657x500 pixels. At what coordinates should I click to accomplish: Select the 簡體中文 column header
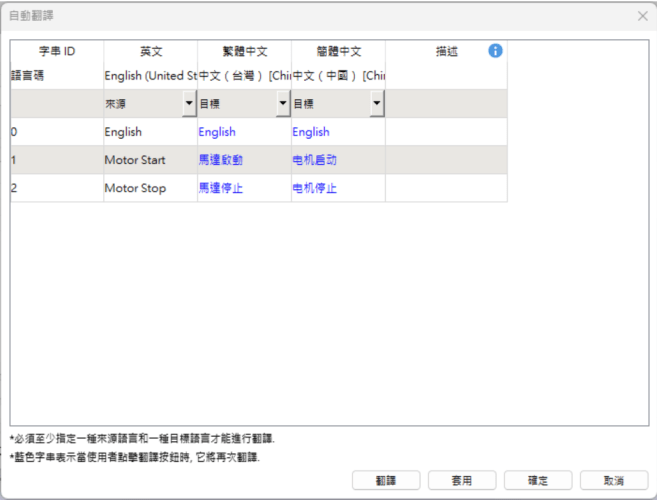click(x=338, y=51)
